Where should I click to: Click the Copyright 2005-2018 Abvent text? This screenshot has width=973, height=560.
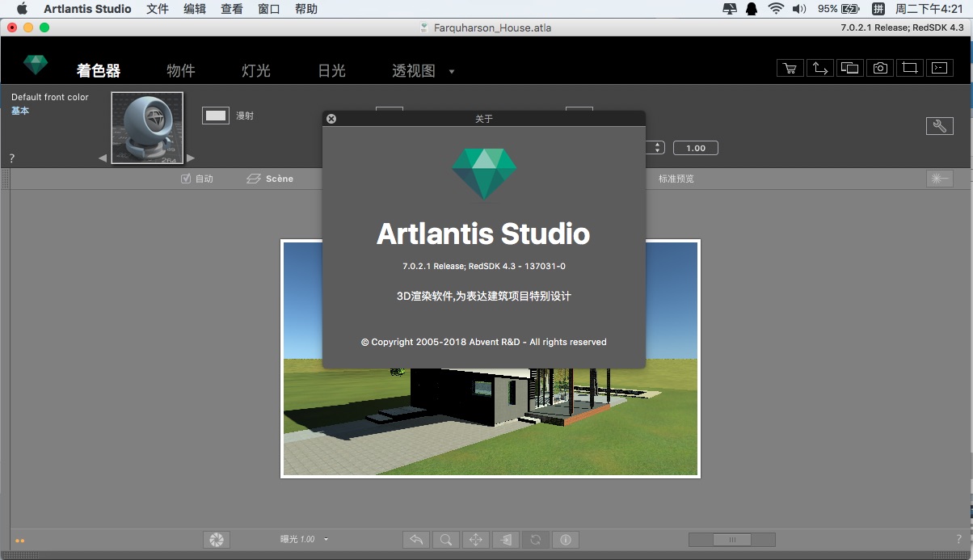click(x=484, y=342)
